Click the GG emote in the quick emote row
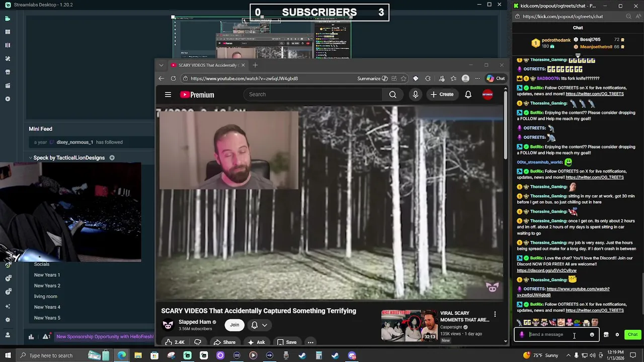The image size is (644, 362). tap(527, 323)
